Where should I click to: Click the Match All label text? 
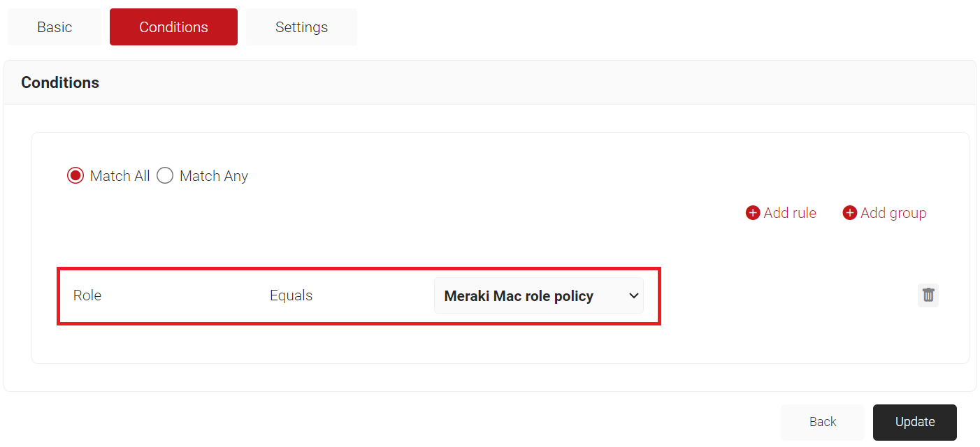[x=120, y=176]
